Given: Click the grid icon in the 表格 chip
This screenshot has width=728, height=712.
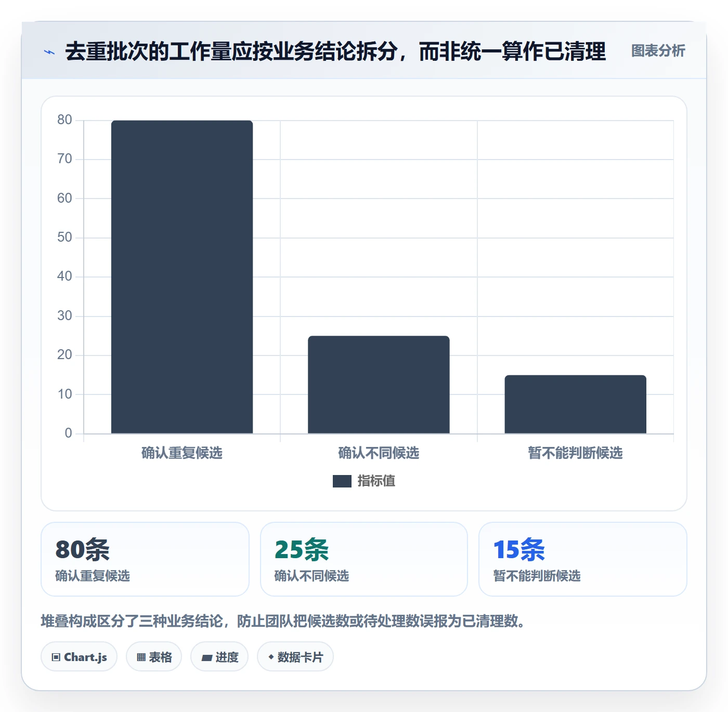Looking at the screenshot, I should [x=141, y=657].
